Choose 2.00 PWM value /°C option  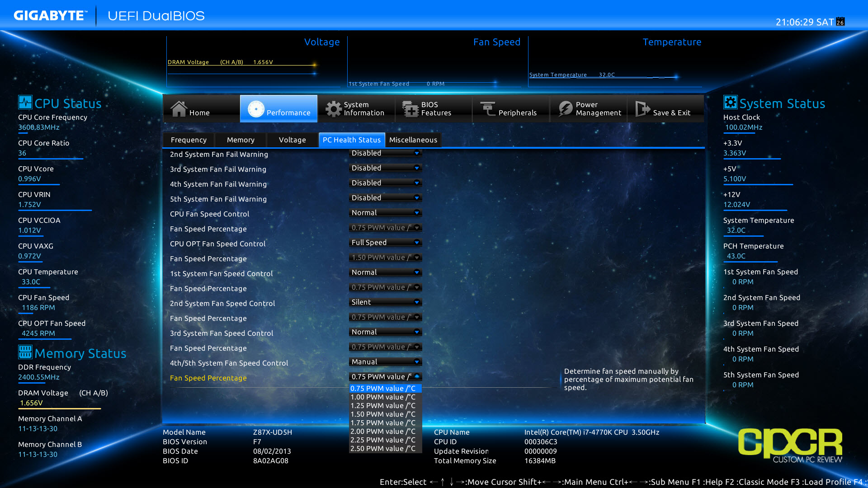coord(385,432)
